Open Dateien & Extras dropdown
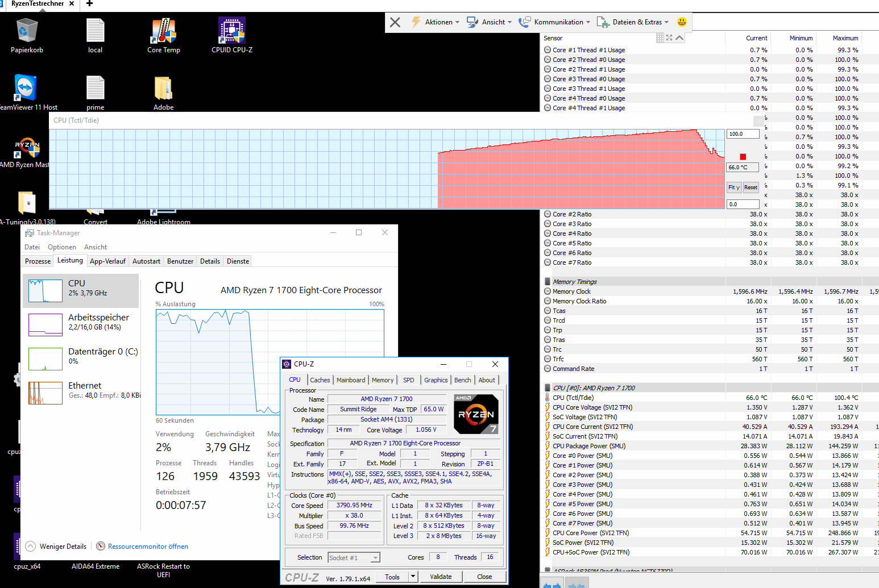The image size is (879, 588). [632, 22]
